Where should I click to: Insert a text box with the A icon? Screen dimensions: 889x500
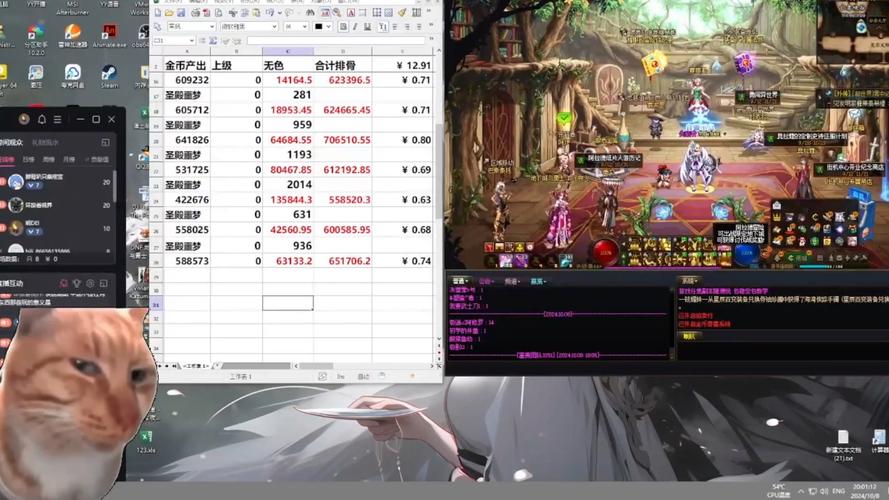(351, 12)
